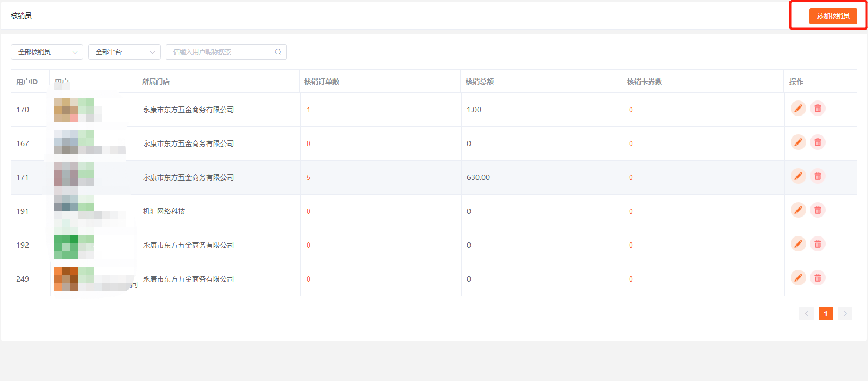Click the user ID 249 cell

tap(23, 279)
